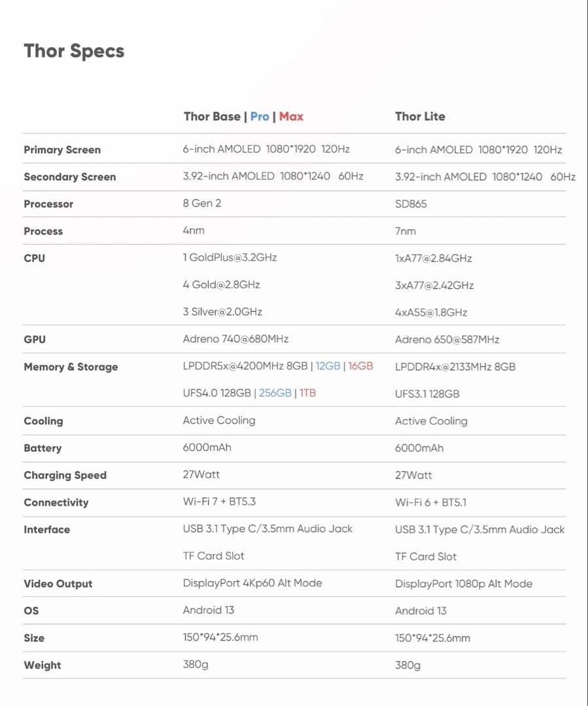This screenshot has height=706, width=588.
Task: Click the Thor Lite column header
Action: click(x=420, y=116)
